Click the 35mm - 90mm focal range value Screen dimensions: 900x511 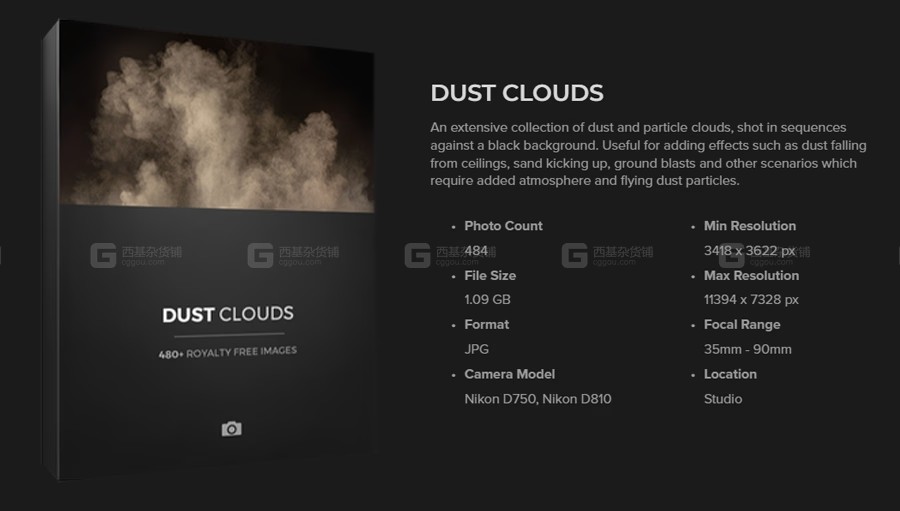(747, 349)
